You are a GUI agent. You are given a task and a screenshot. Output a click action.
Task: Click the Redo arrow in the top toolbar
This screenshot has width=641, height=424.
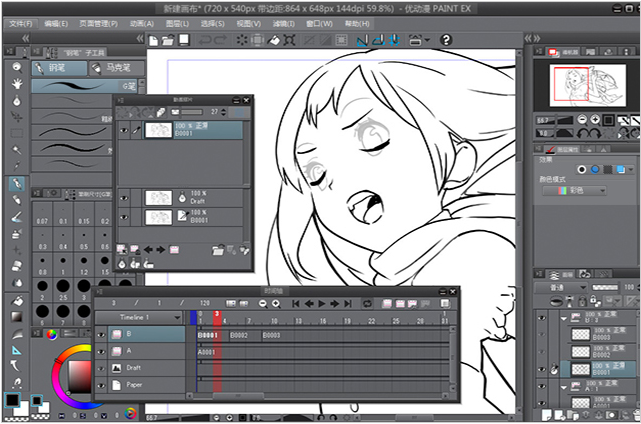220,40
